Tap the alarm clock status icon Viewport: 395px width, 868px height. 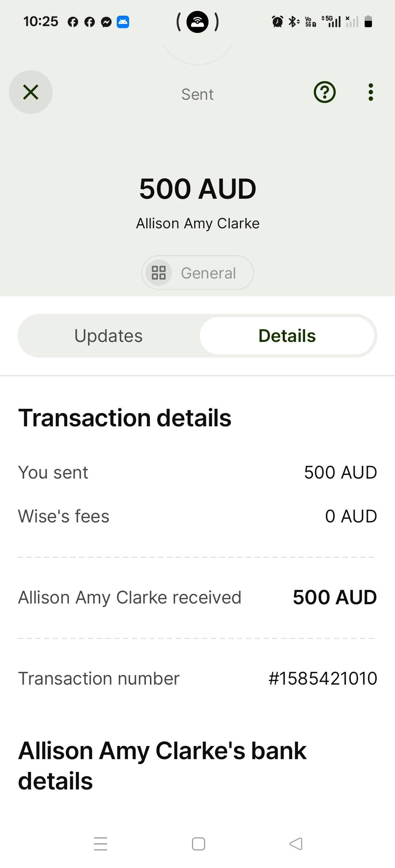(x=278, y=22)
